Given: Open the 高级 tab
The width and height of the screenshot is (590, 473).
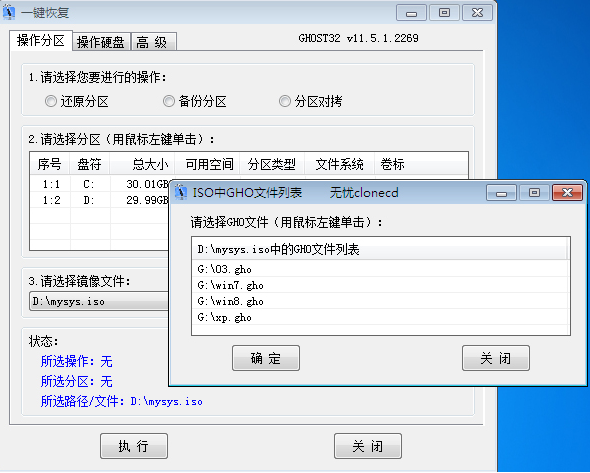Looking at the screenshot, I should point(153,42).
